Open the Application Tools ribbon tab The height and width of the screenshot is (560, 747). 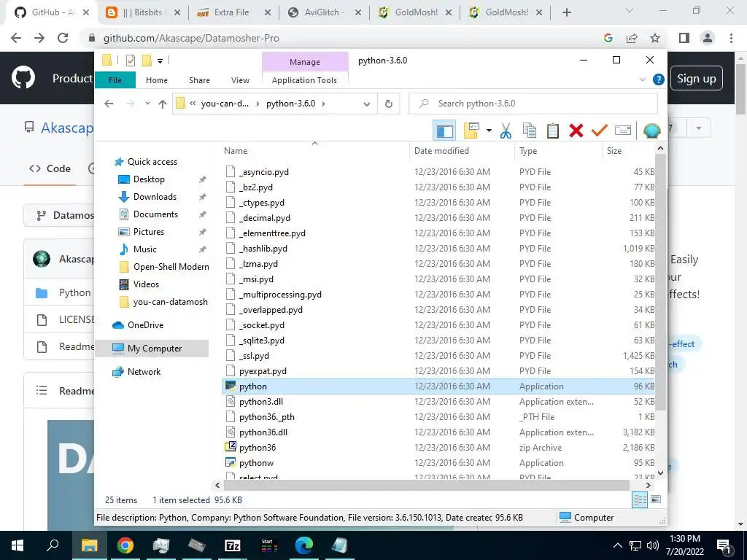click(304, 80)
